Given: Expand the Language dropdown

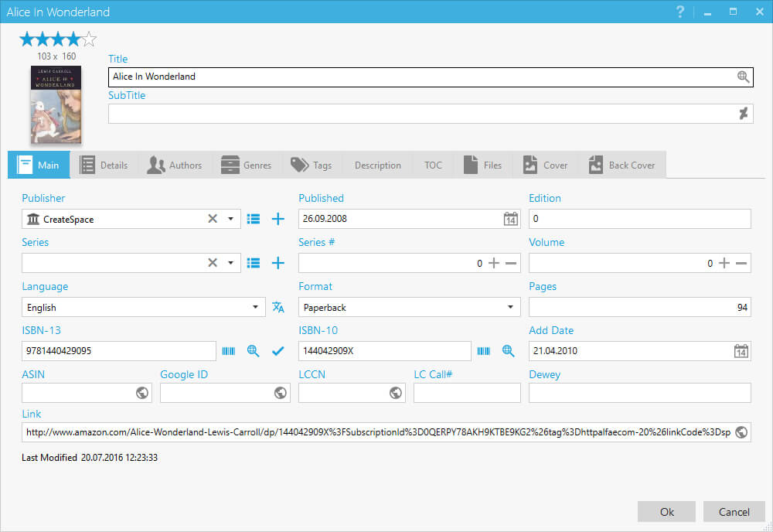Looking at the screenshot, I should click(x=256, y=308).
